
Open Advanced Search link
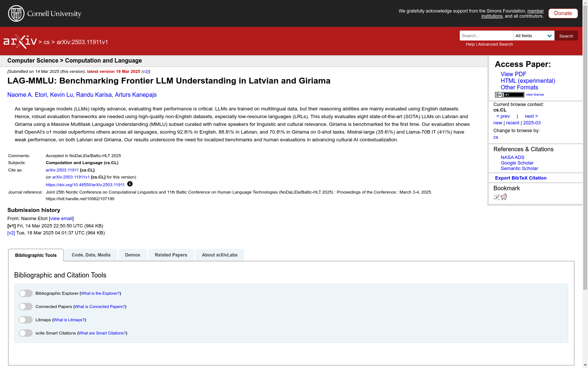tap(495, 44)
